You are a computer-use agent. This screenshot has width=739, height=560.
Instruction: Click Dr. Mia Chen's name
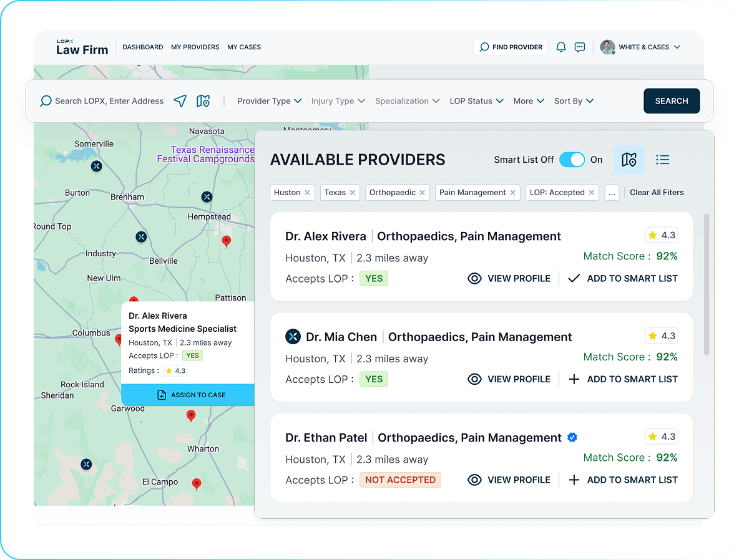pyautogui.click(x=341, y=337)
